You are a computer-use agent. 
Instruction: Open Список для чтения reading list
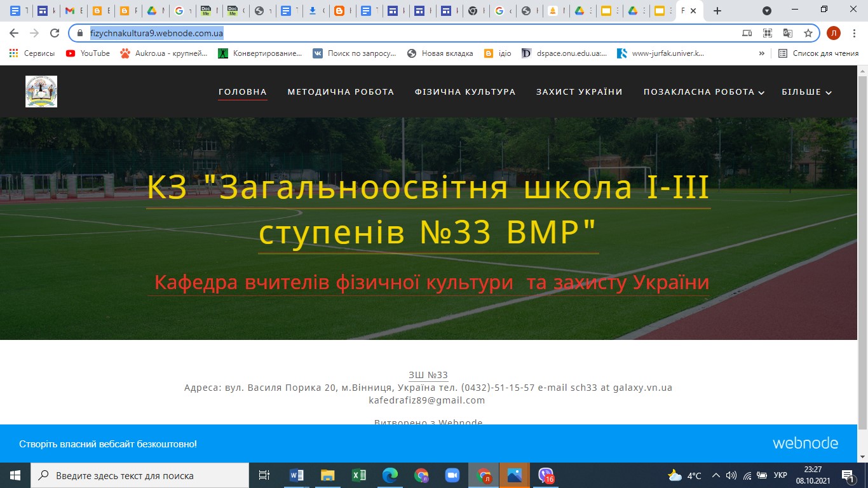tap(818, 53)
